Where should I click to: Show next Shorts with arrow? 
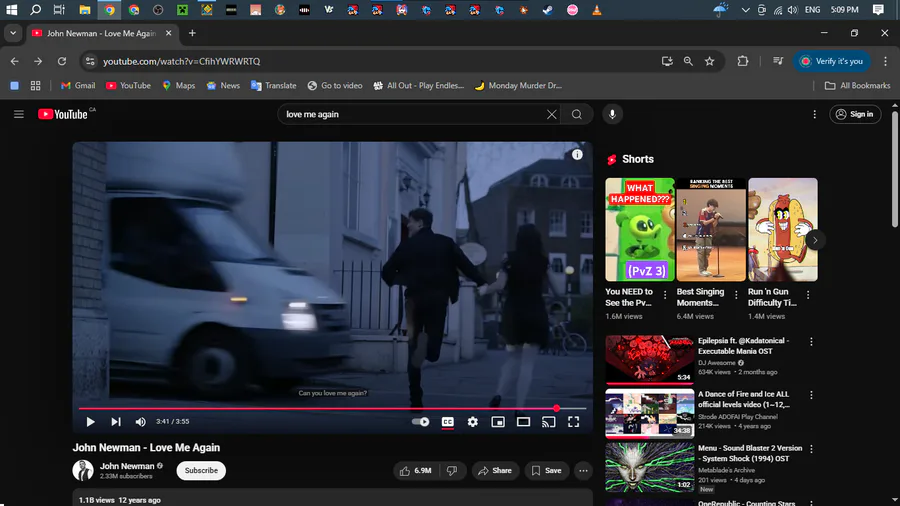click(815, 240)
